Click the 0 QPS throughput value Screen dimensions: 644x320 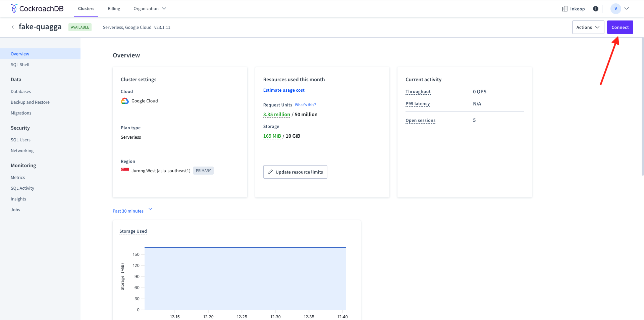tap(480, 91)
